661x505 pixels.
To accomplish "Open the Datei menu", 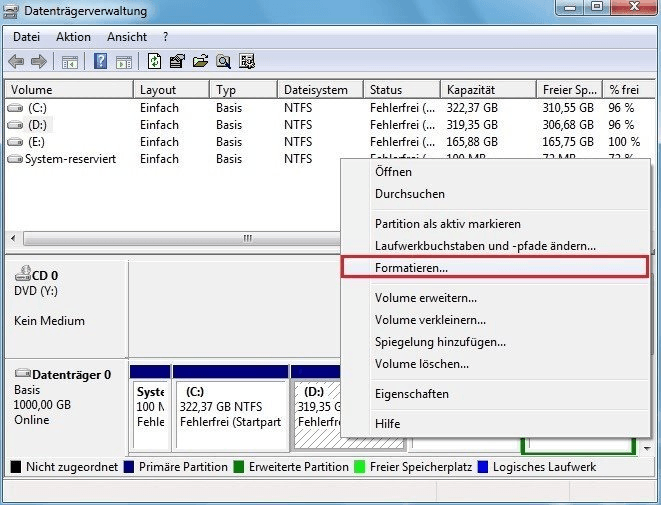I will 26,37.
